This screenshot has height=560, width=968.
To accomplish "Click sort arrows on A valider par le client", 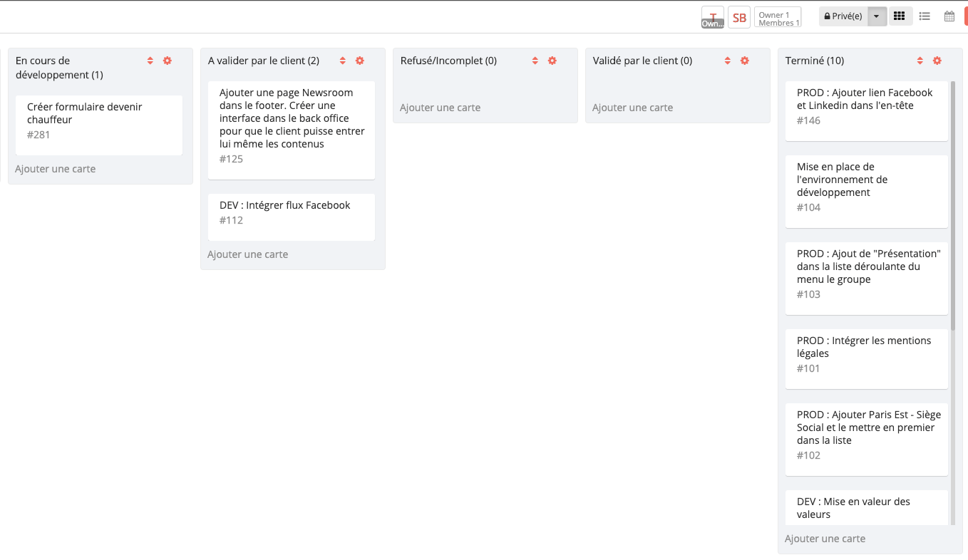I will [342, 61].
